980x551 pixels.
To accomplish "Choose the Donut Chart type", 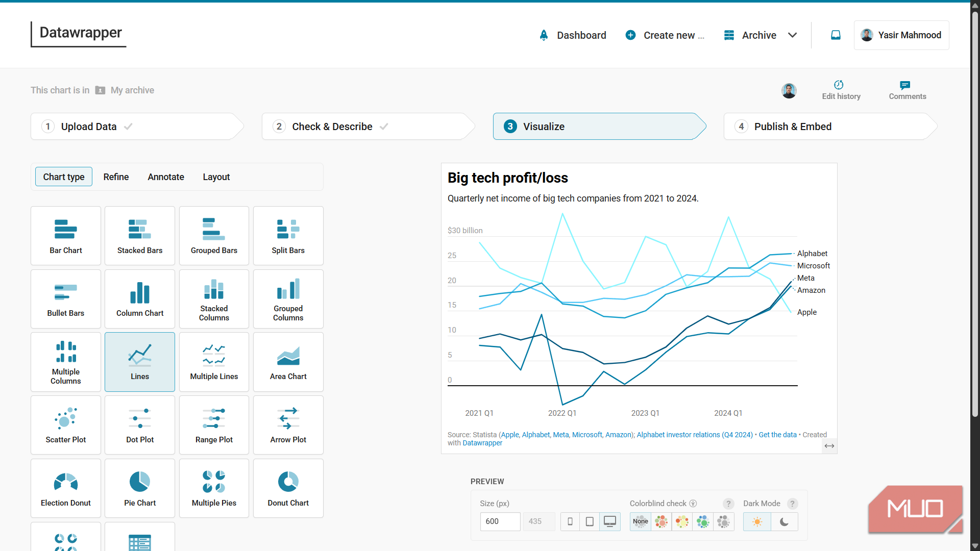I will pyautogui.click(x=288, y=488).
